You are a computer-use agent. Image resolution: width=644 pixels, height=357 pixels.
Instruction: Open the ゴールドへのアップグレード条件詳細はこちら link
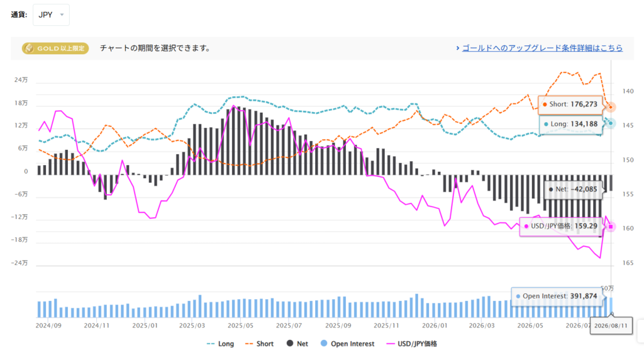pos(542,48)
